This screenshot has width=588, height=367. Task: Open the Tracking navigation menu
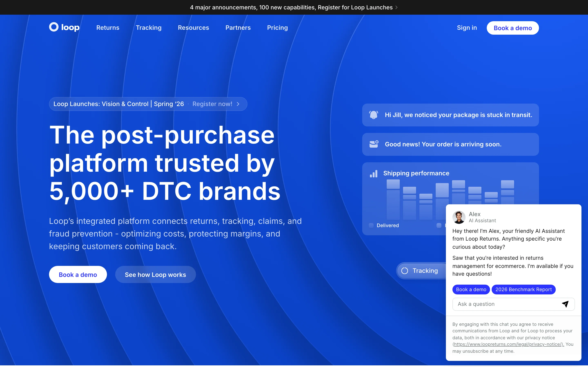pyautogui.click(x=148, y=28)
